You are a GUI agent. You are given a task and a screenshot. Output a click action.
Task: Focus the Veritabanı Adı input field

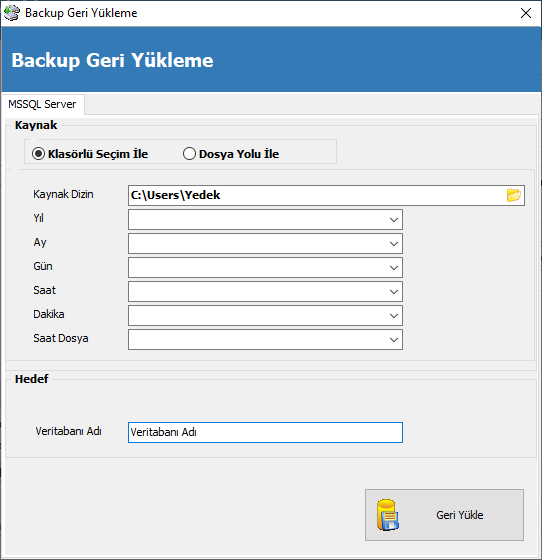pos(265,432)
